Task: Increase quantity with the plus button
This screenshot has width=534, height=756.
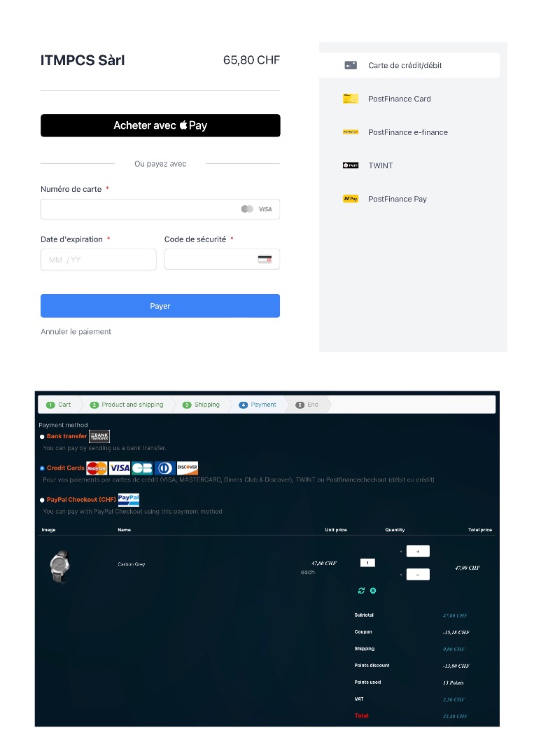Action: (x=418, y=551)
